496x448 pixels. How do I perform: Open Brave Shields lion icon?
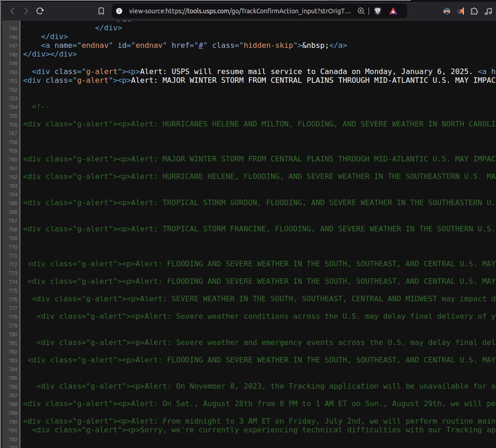378,11
